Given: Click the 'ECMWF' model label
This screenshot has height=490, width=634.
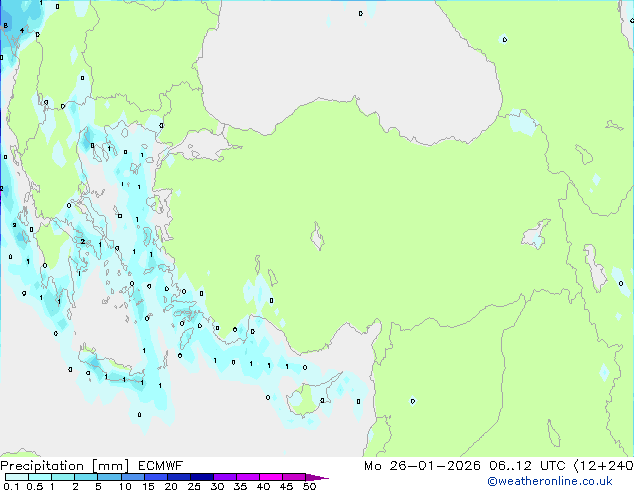Looking at the screenshot, I should tap(161, 466).
